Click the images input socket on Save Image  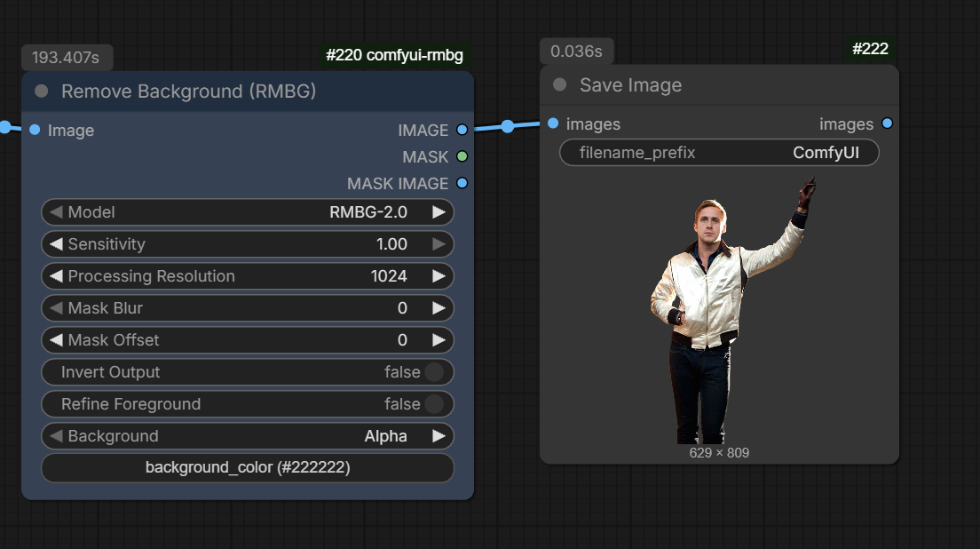553,123
